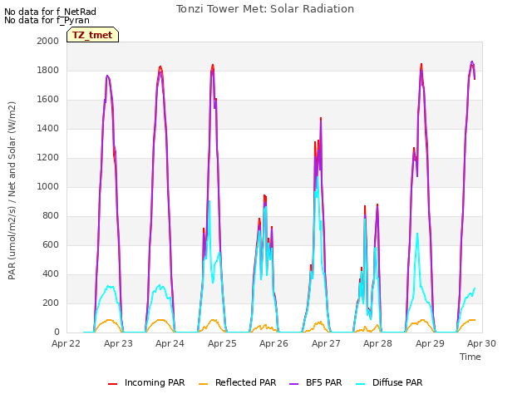532x399 pixels.
Task: Click the cyan Diffuse PAR legend swatch
Action: [361, 384]
